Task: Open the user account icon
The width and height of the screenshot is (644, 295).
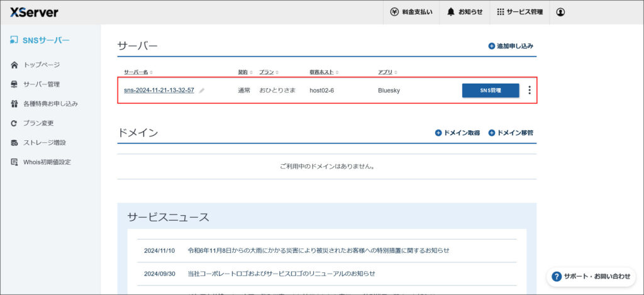Action: 560,13
